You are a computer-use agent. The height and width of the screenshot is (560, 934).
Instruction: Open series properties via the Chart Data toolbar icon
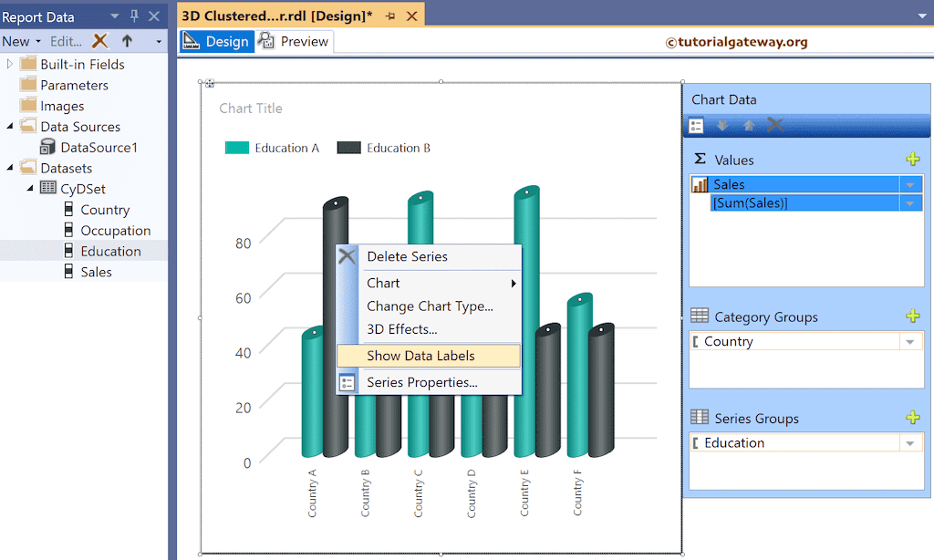pyautogui.click(x=696, y=125)
